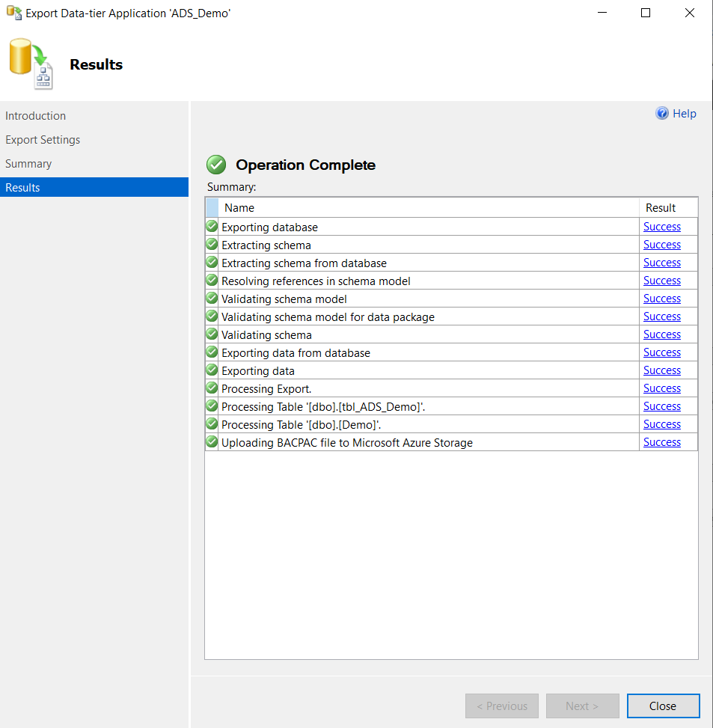Click the Close button

(x=663, y=706)
